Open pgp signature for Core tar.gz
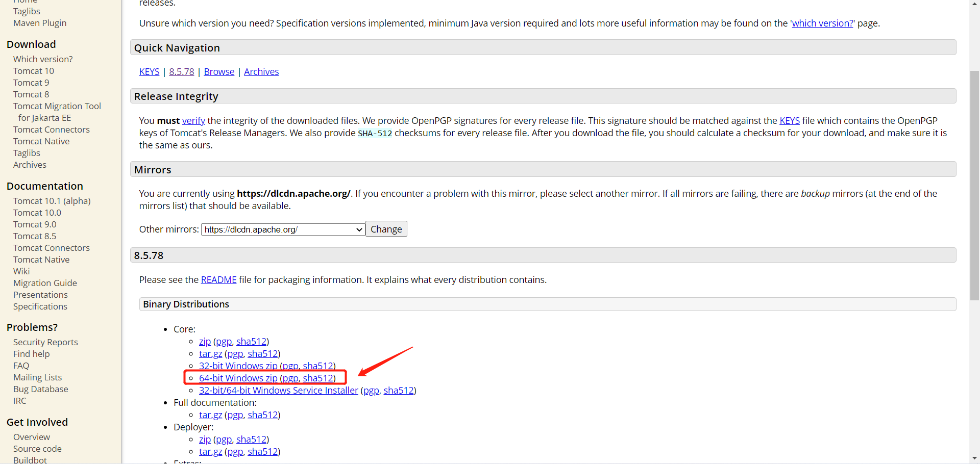The width and height of the screenshot is (980, 464). [x=235, y=354]
